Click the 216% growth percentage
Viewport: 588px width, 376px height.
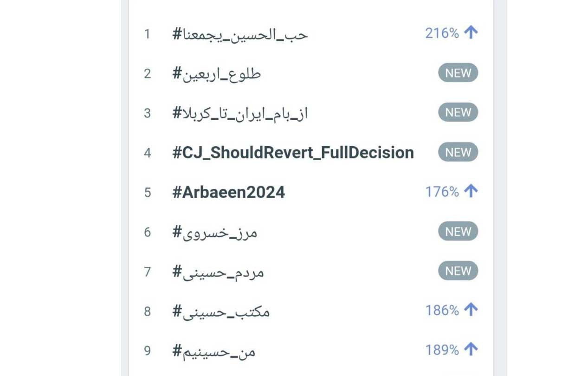click(x=442, y=33)
